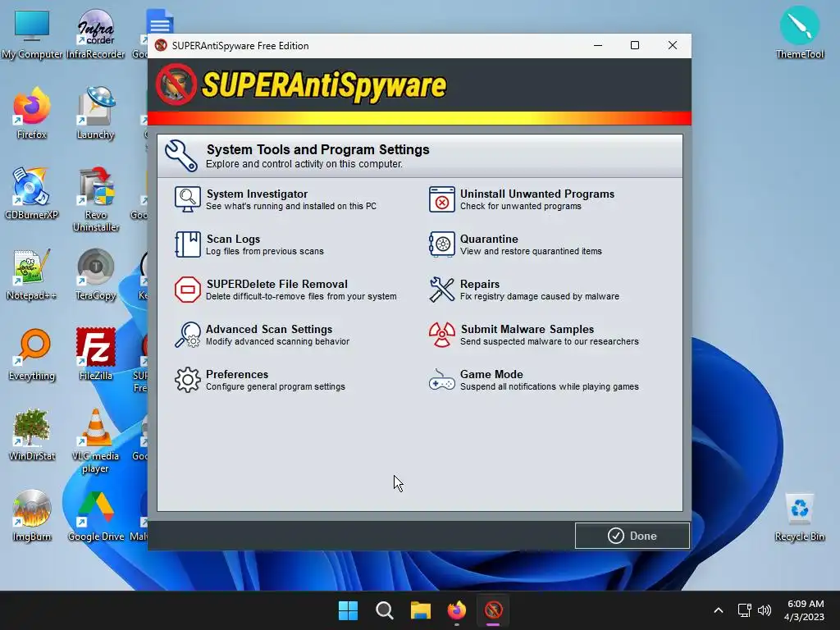Open the Scan Logs text link
The width and height of the screenshot is (840, 630).
click(233, 239)
